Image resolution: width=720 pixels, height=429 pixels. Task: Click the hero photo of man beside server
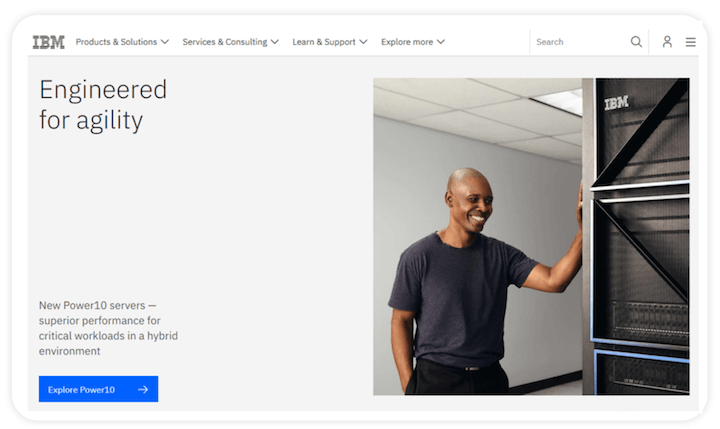coord(531,237)
